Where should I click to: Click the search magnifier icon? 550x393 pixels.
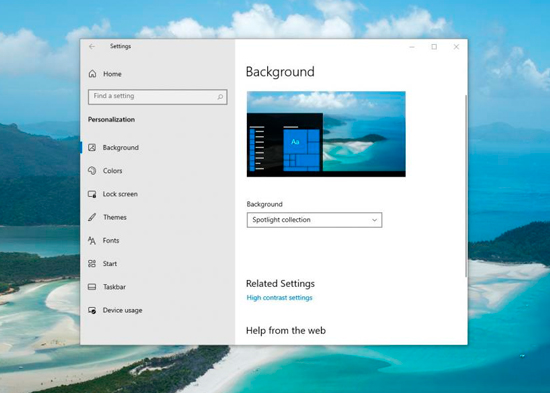(220, 96)
